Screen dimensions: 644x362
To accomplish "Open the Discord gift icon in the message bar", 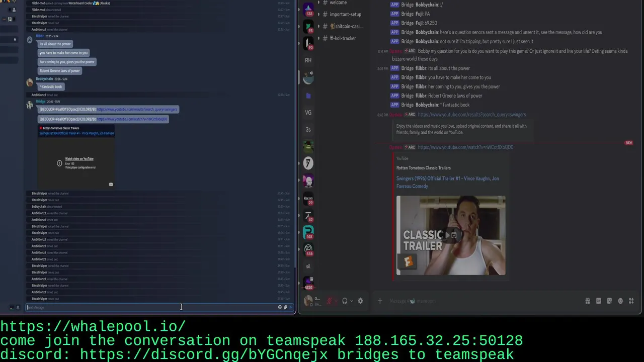I will point(588,301).
